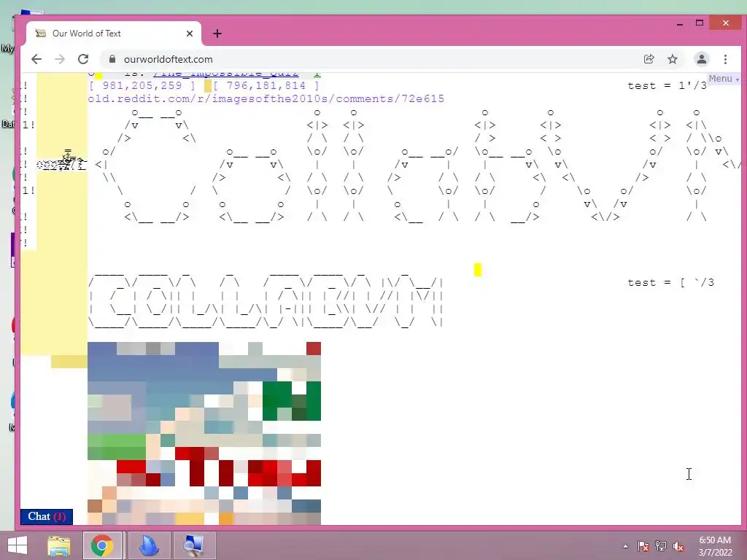Expand the page Menu dropdown

(x=724, y=79)
